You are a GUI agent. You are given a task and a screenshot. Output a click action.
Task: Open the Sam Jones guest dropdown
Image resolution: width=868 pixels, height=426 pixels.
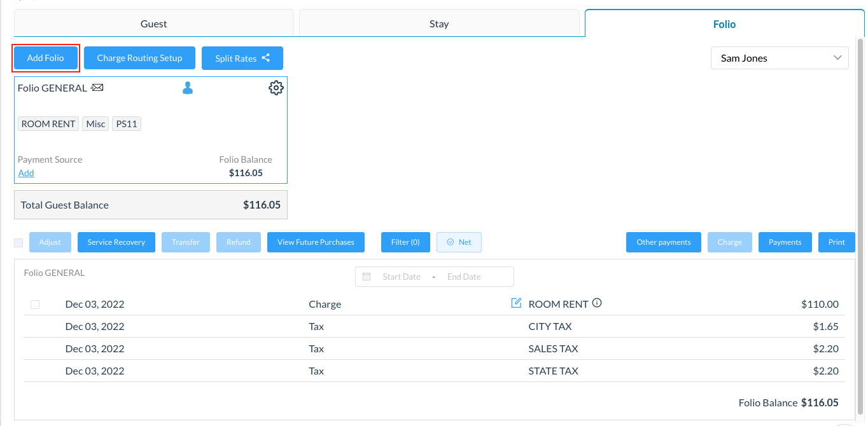point(780,58)
